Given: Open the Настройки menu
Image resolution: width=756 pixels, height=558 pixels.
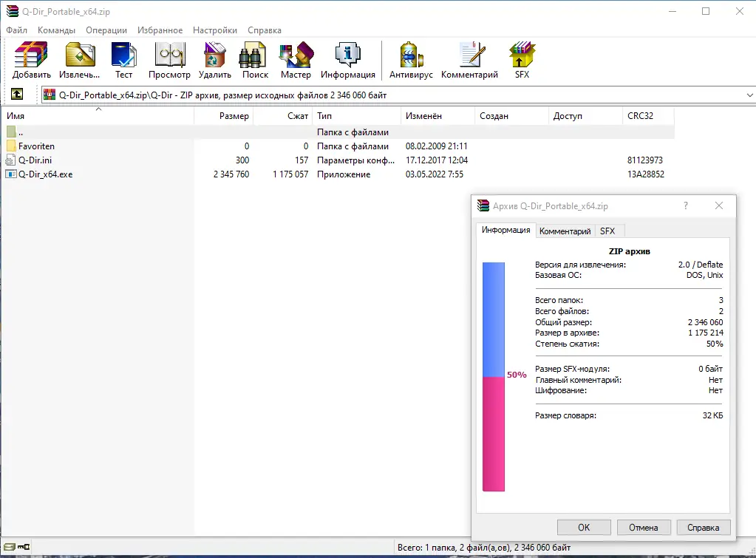Looking at the screenshot, I should tap(215, 30).
